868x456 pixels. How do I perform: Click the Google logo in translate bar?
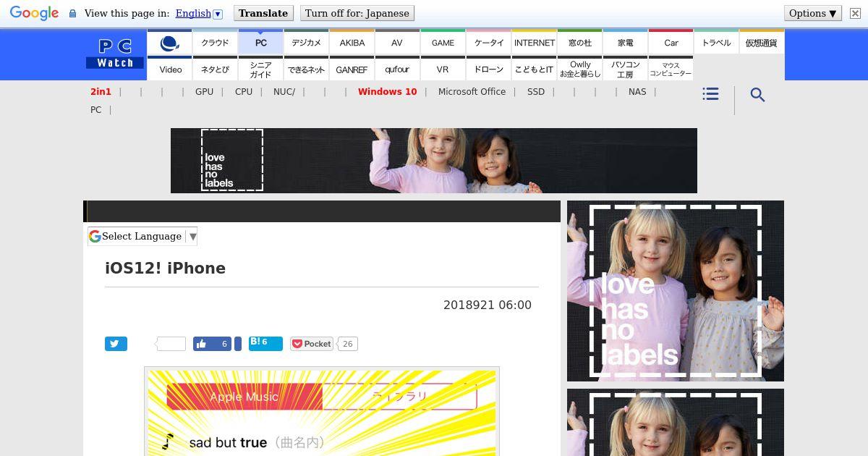pyautogui.click(x=34, y=13)
